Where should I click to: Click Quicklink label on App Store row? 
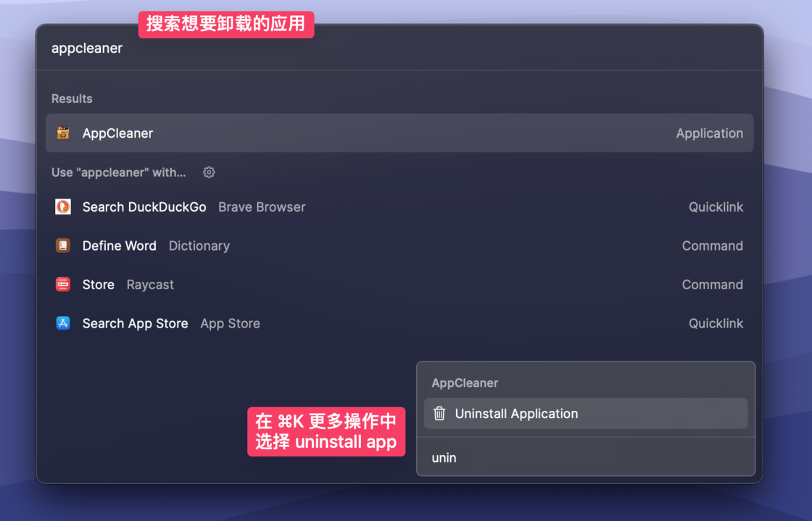[716, 323]
